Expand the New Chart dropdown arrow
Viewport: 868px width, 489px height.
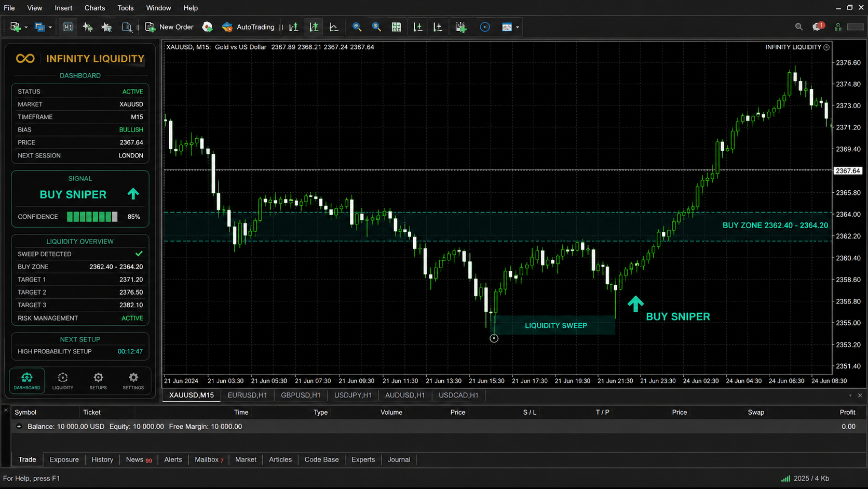coord(26,28)
